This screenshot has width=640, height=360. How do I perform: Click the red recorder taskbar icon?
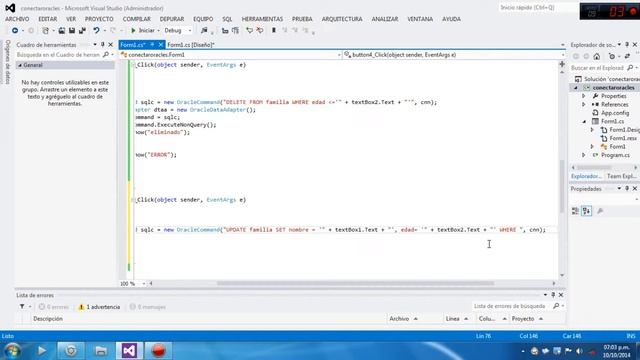[158, 351]
